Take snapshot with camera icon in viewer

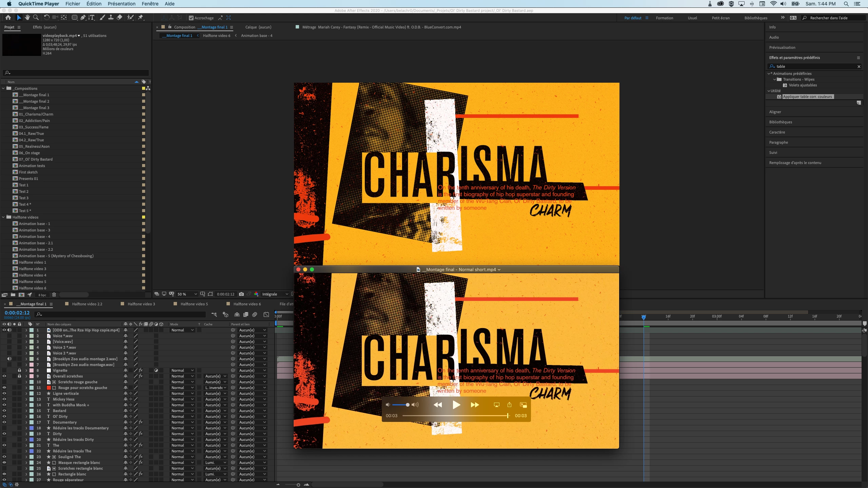pyautogui.click(x=241, y=294)
